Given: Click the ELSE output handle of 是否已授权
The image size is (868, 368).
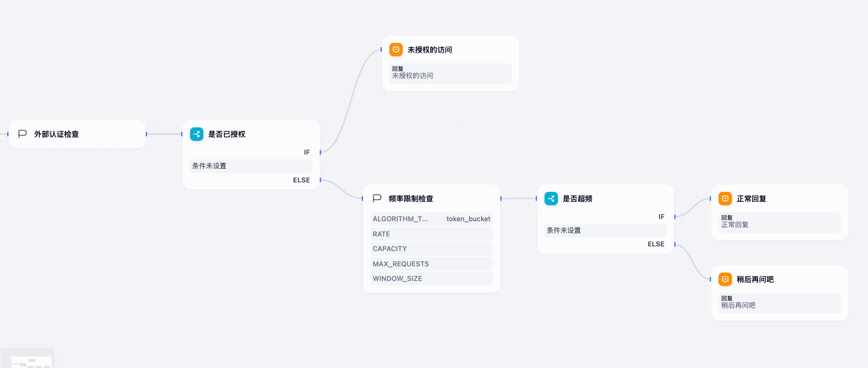Looking at the screenshot, I should (320, 180).
